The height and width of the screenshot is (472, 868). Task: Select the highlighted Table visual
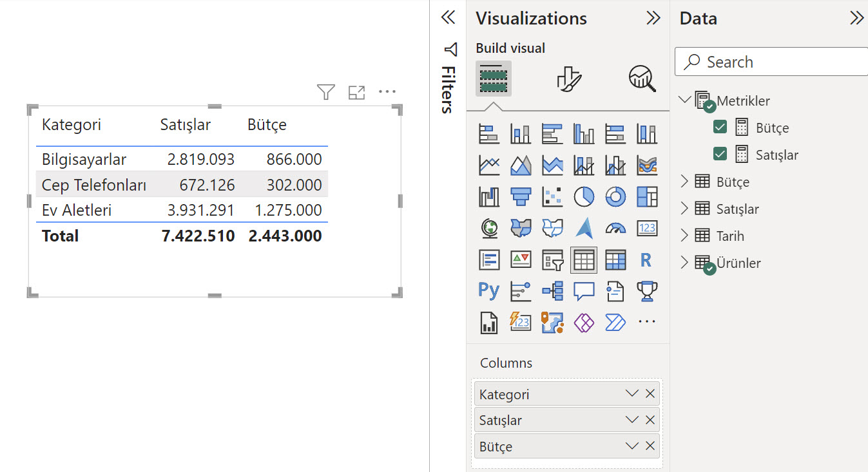[x=584, y=260]
